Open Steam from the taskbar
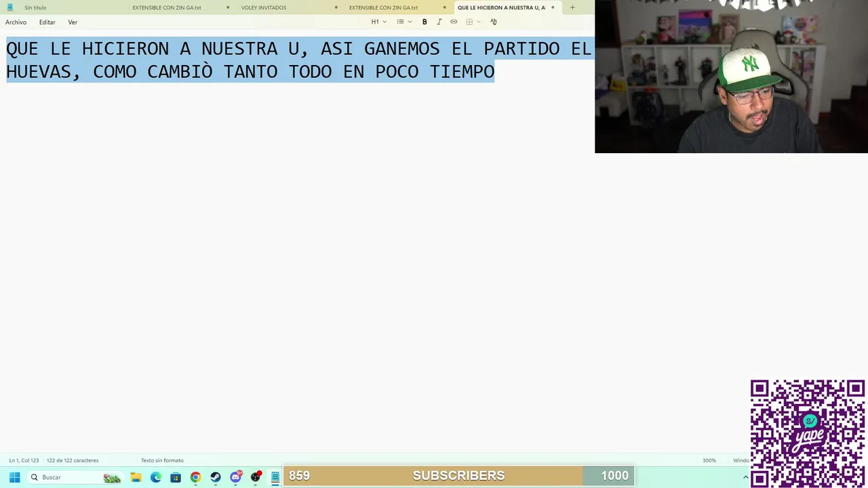This screenshot has height=488, width=868. 216,477
